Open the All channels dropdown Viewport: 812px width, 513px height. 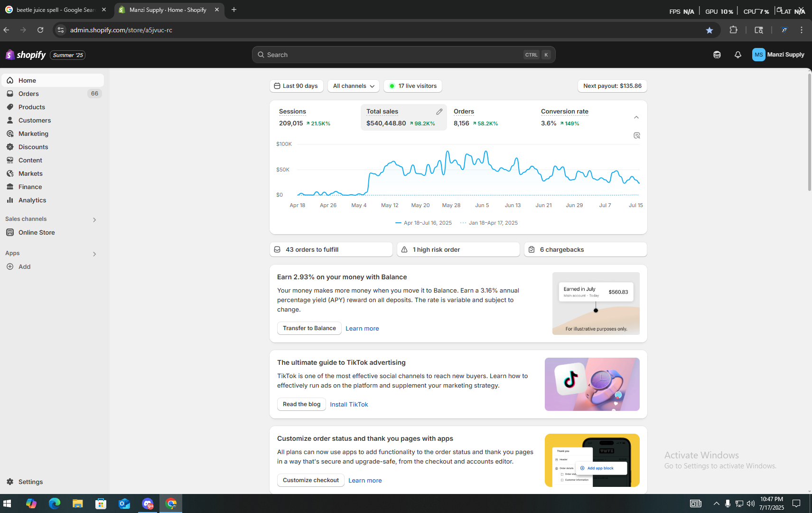pyautogui.click(x=353, y=86)
